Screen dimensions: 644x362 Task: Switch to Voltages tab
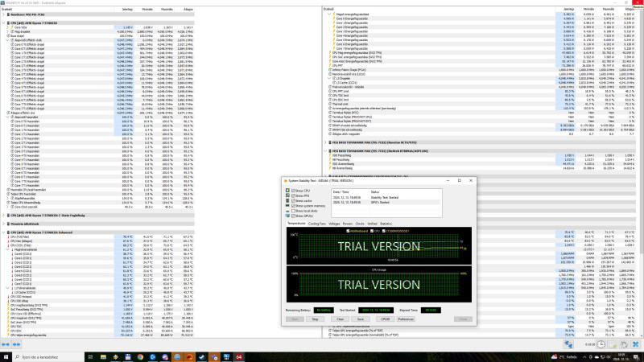coord(334,224)
